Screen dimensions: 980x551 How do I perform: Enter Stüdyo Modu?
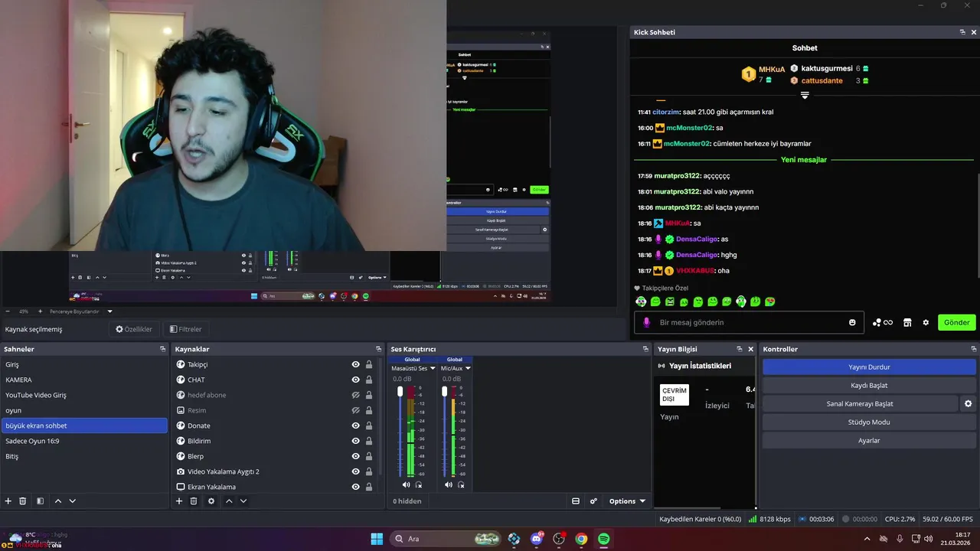tap(869, 422)
